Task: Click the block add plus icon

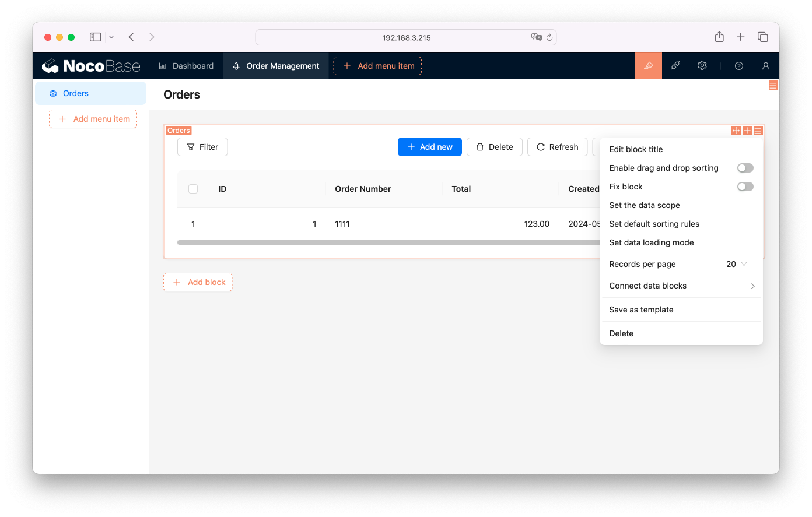Action: [x=747, y=131]
